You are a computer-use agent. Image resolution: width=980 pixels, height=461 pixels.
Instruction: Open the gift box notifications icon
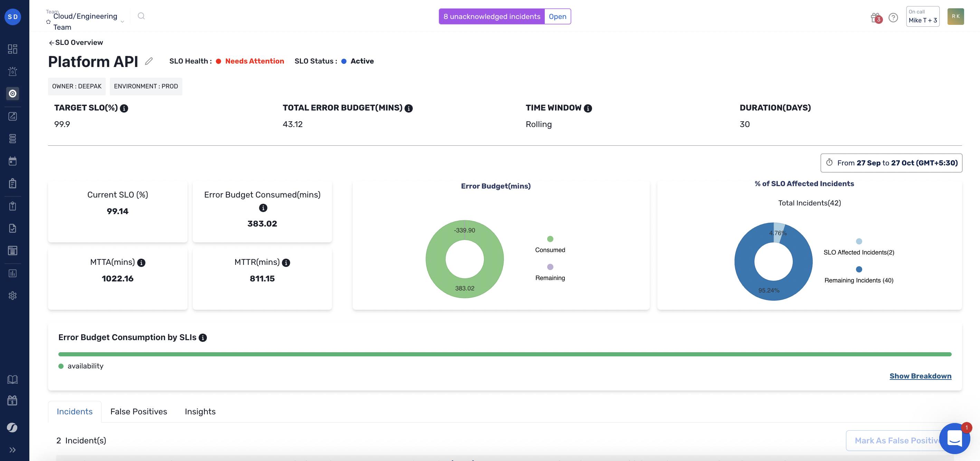pos(875,18)
